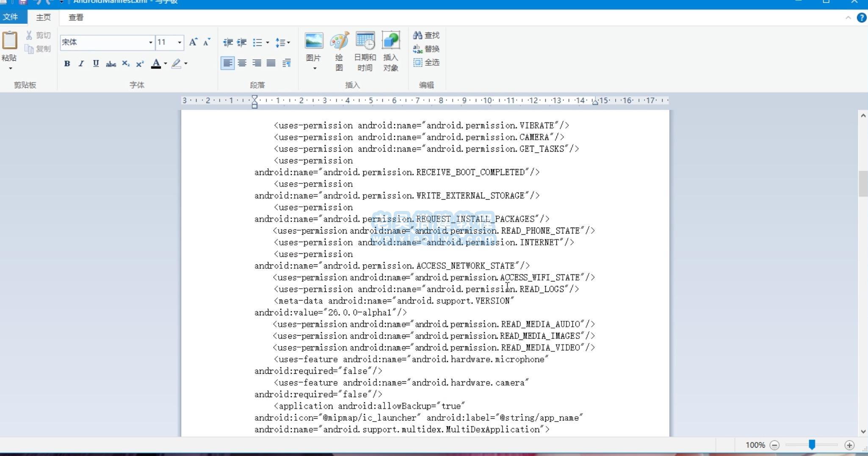Viewport: 868px width, 456px height.
Task: Click the vertical scrollbar thumb
Action: (x=863, y=184)
